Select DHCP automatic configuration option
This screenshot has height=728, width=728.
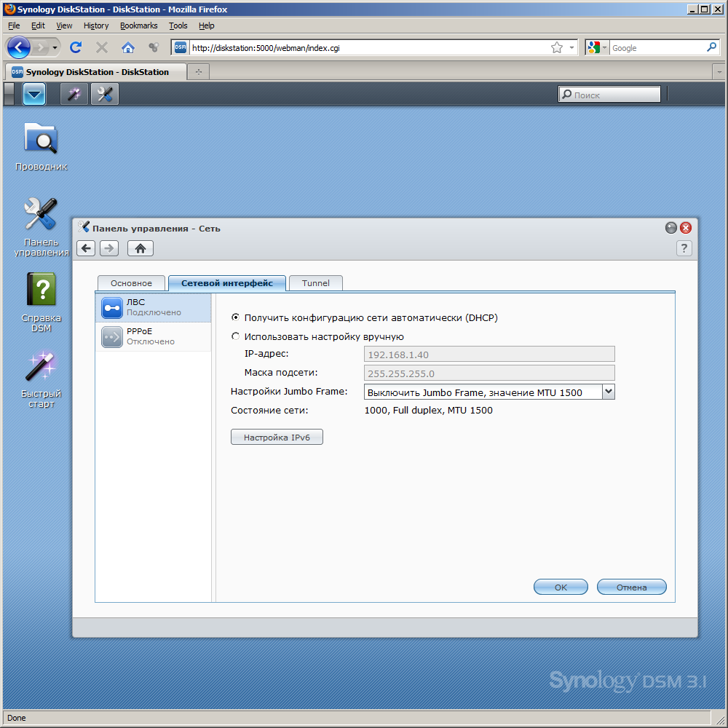[x=235, y=317]
